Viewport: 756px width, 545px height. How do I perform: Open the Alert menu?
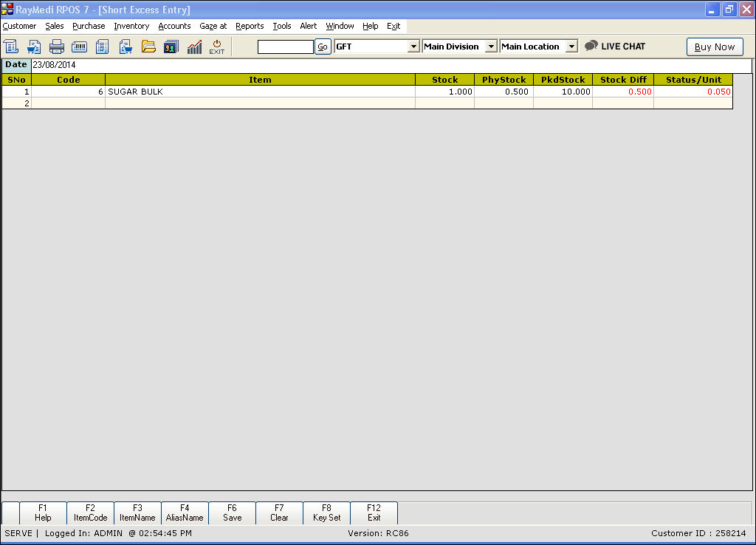[x=309, y=26]
